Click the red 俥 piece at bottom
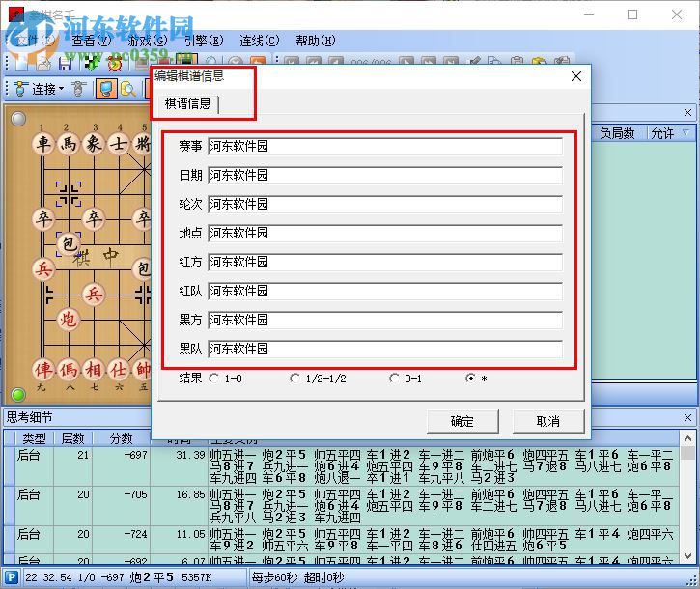Viewport: 700px width, 589px height. coord(43,369)
